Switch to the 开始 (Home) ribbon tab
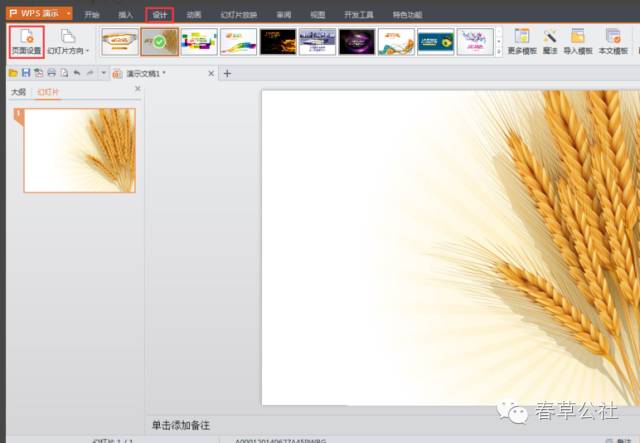 (92, 15)
